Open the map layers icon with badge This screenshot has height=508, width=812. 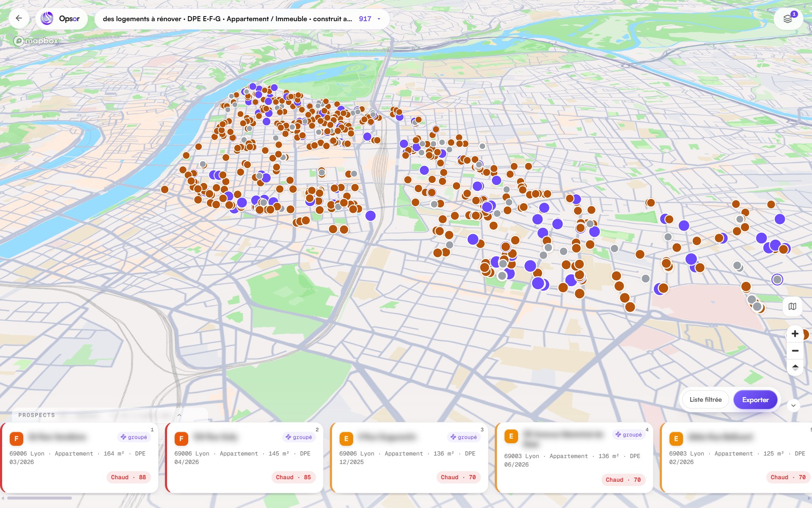[788, 19]
